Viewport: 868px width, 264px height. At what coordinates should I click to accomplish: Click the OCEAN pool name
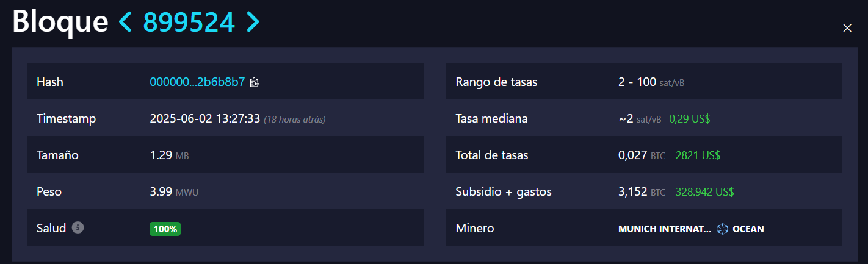748,229
